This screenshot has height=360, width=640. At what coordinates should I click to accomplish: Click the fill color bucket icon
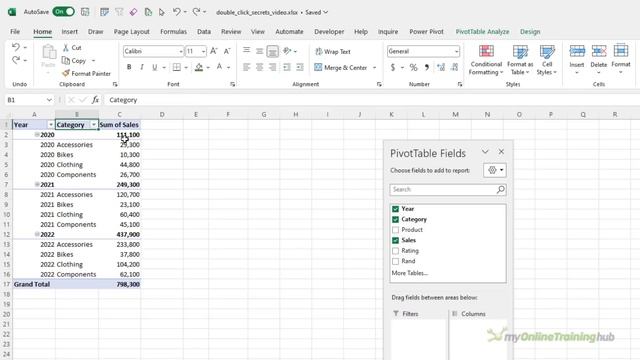199,67
